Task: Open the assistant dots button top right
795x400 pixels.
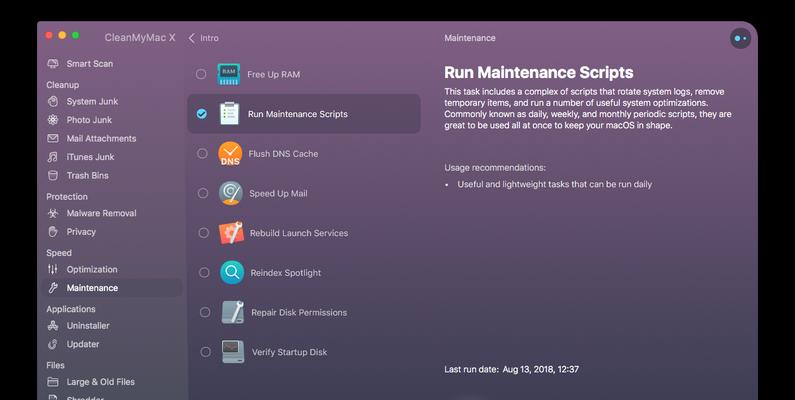Action: point(740,39)
